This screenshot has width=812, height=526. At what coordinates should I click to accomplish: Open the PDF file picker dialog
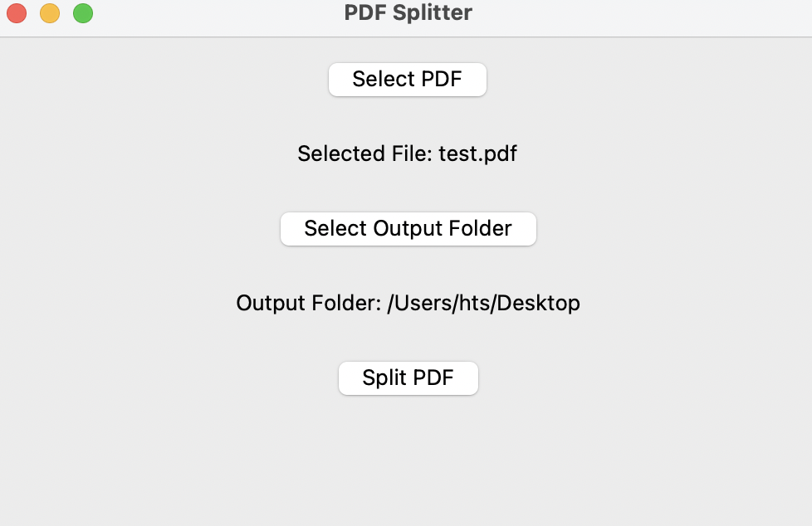click(407, 79)
